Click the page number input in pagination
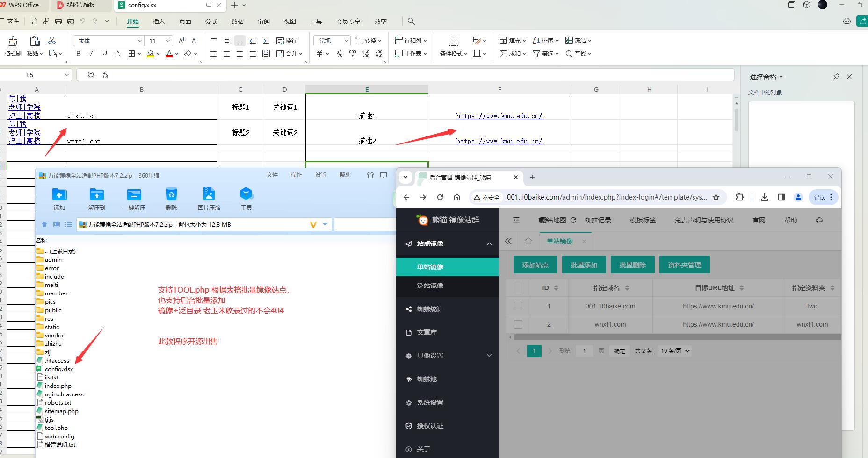The image size is (868, 458). [584, 351]
